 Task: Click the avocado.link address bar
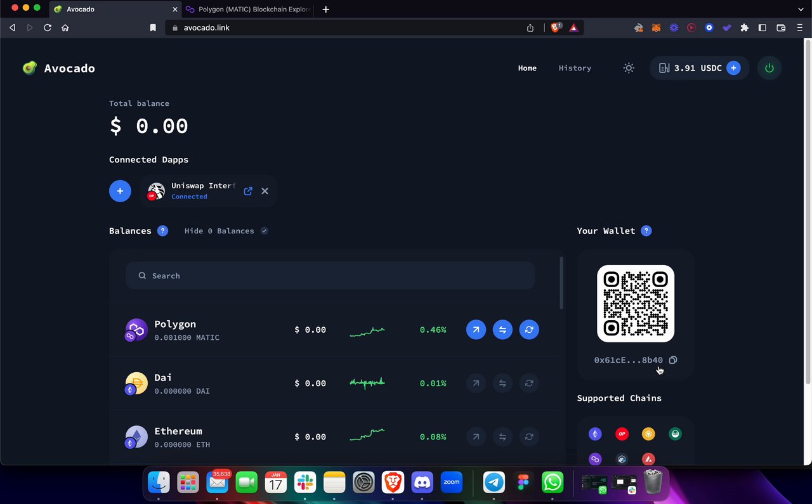click(x=347, y=28)
